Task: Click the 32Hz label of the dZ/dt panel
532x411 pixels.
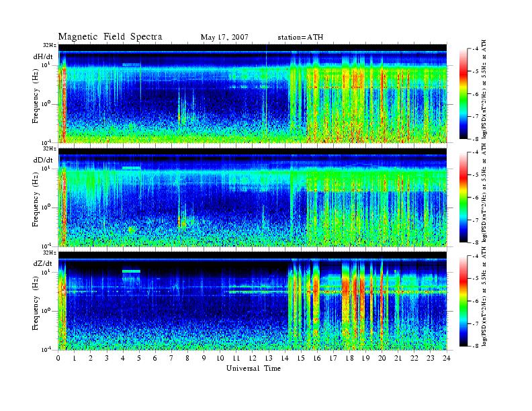Action: (50, 253)
